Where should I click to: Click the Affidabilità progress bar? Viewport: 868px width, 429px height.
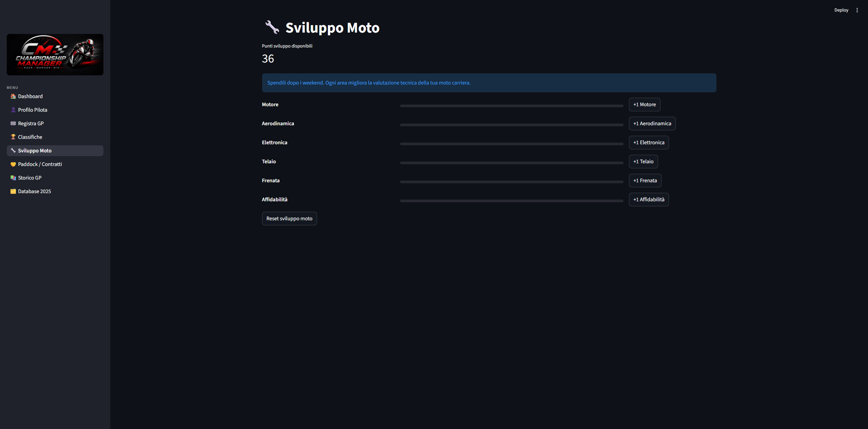pyautogui.click(x=512, y=201)
